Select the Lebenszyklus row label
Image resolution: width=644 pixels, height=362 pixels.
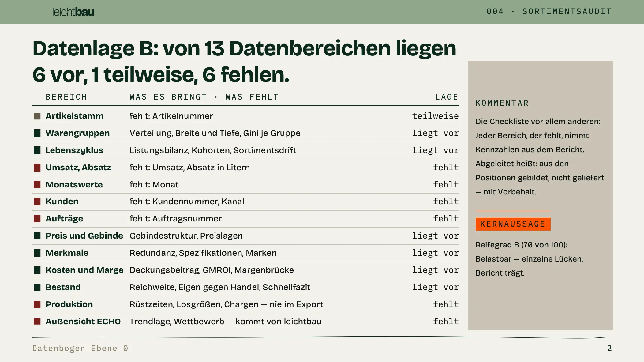pyautogui.click(x=74, y=150)
